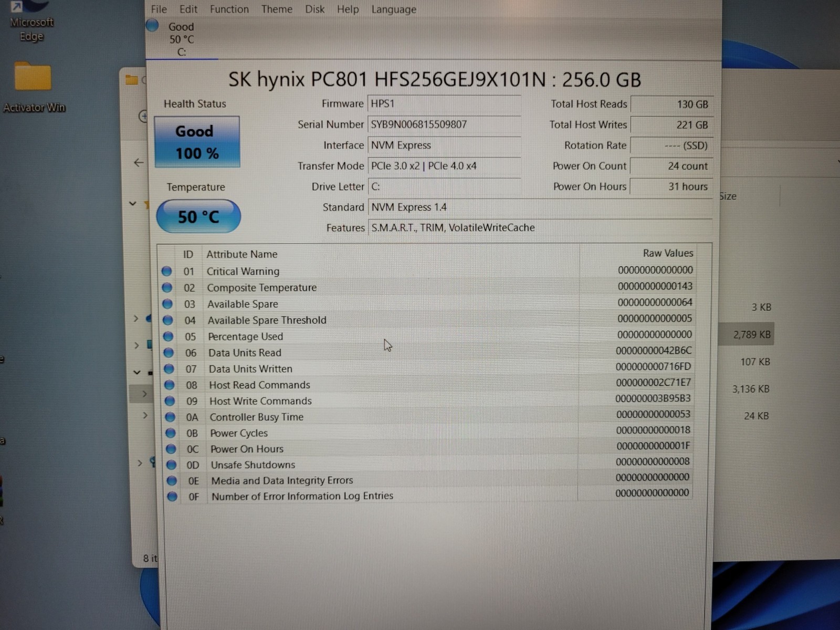Screen dimensions: 840x630
Task: Click status dot for Available Spare Threshold
Action: (x=168, y=320)
